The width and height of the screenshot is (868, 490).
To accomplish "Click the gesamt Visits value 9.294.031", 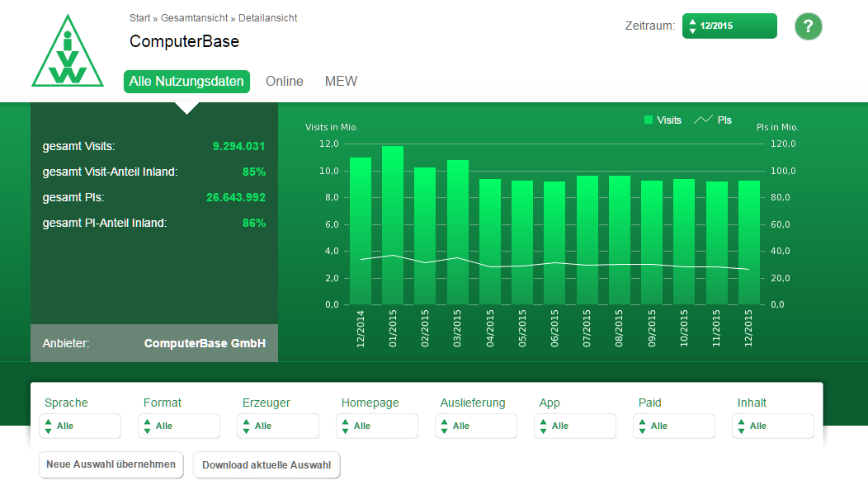I will (x=238, y=146).
